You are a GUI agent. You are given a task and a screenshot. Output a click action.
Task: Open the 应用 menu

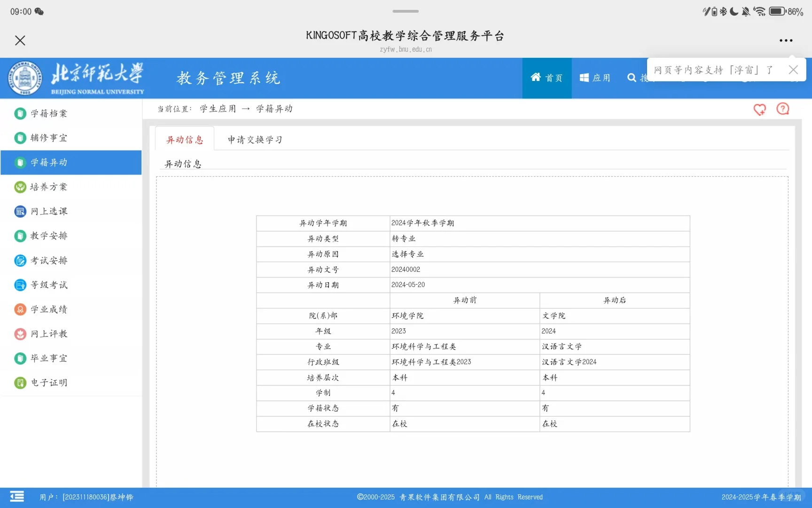coord(595,78)
